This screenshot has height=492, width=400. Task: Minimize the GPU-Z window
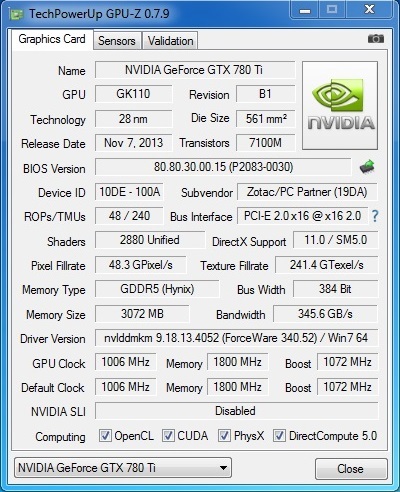pos(305,10)
